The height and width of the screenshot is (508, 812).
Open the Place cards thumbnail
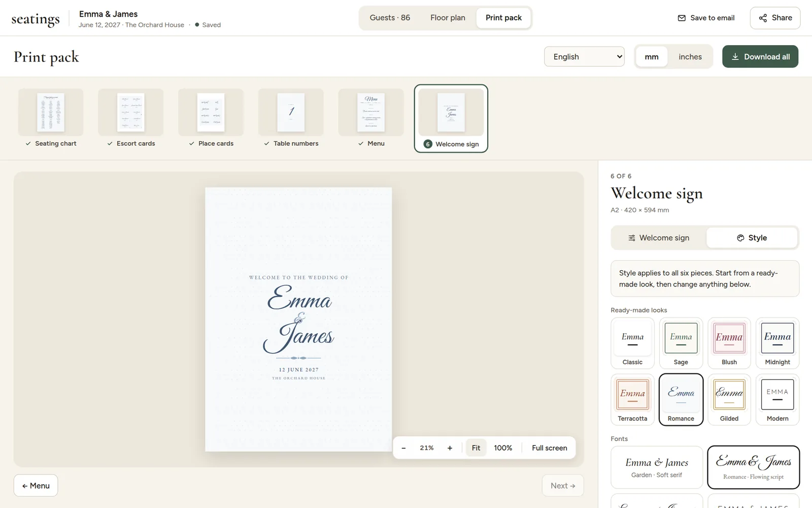pyautogui.click(x=211, y=118)
